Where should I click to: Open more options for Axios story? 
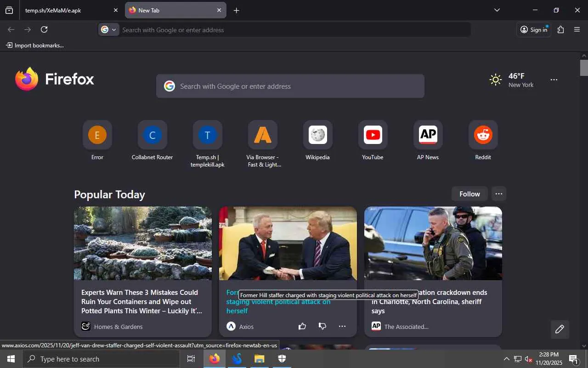[x=342, y=327]
